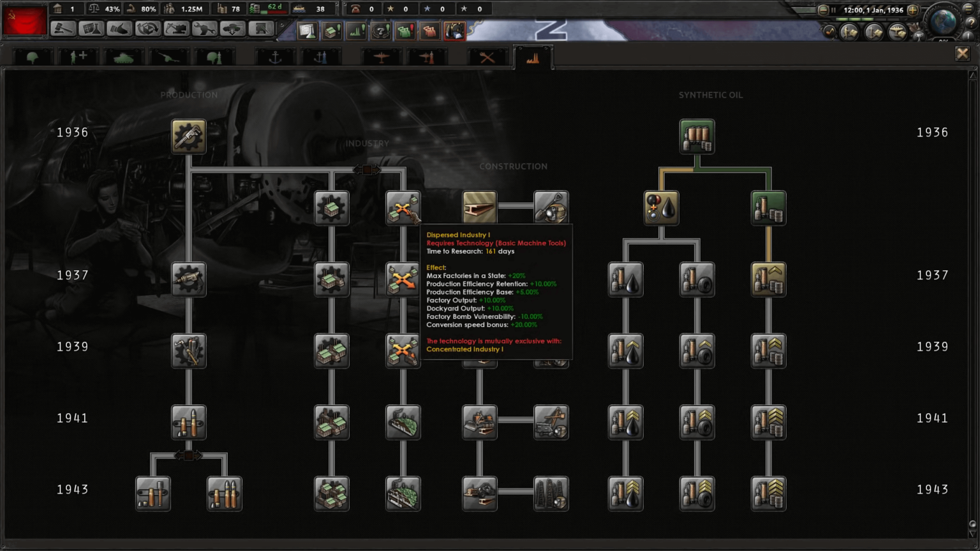Screen dimensions: 980x551
Task: Click the help question mark button
Action: [971, 22]
